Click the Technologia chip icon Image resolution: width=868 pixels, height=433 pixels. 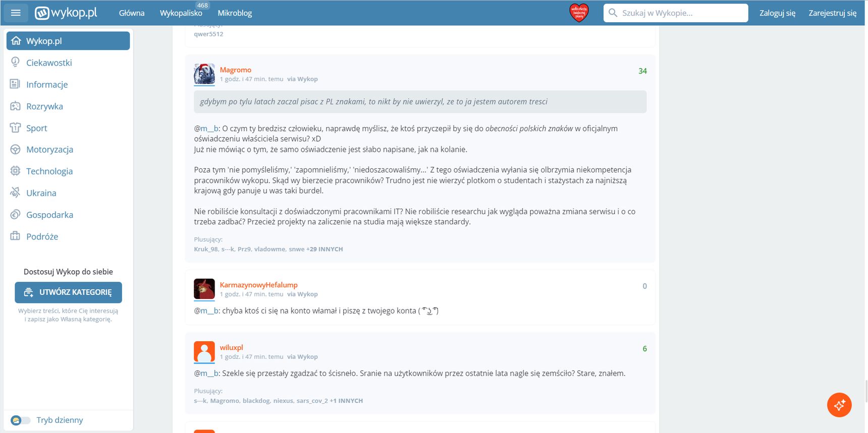(x=15, y=171)
